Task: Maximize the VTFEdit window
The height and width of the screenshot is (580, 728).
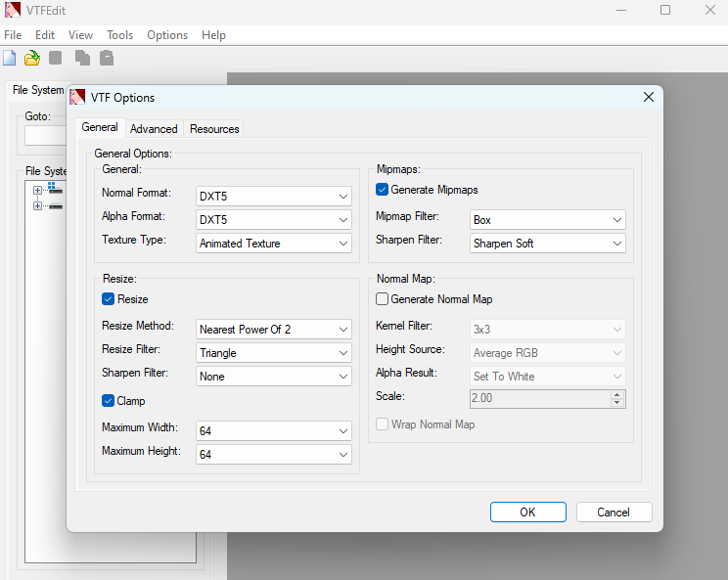Action: pyautogui.click(x=665, y=10)
